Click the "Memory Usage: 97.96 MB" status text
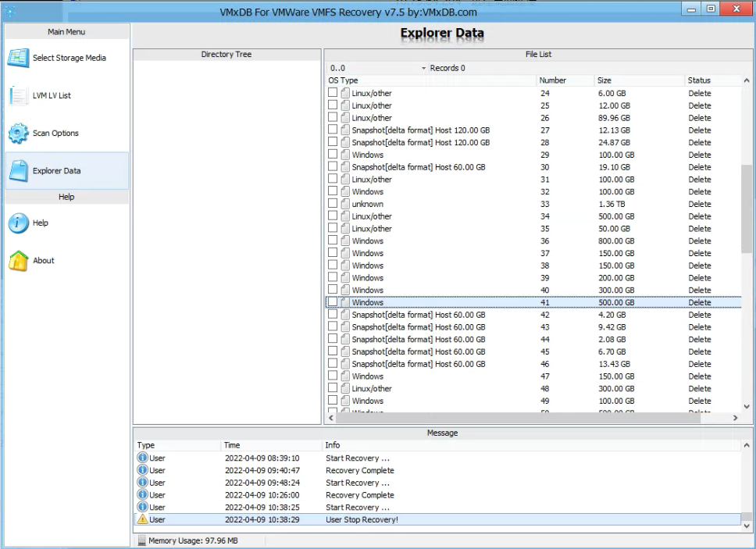This screenshot has height=549, width=756. (x=194, y=541)
